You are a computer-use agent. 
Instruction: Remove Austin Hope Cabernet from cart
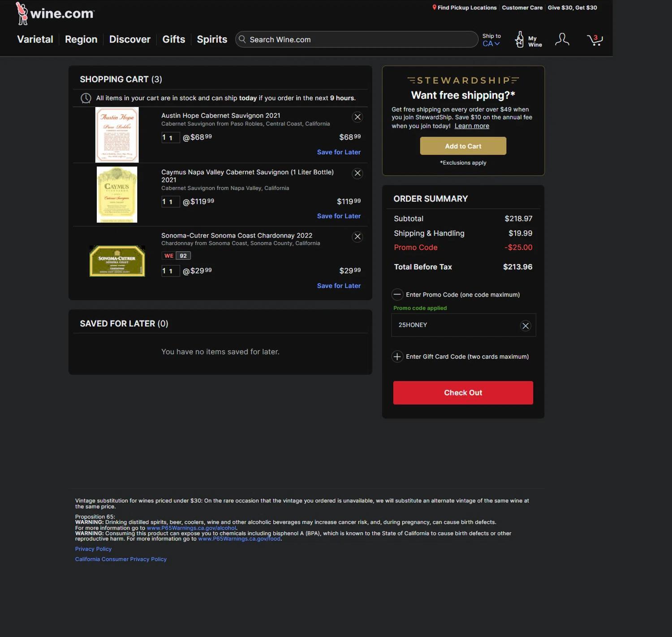point(357,117)
